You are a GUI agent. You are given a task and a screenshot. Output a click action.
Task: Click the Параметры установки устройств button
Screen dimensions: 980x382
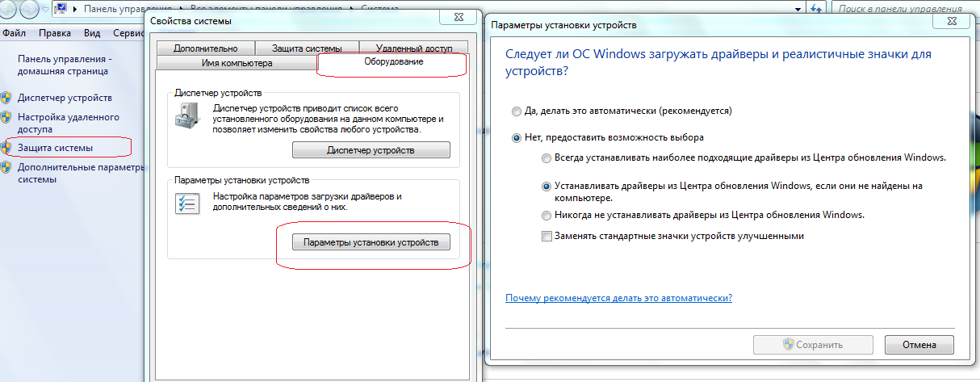(371, 242)
